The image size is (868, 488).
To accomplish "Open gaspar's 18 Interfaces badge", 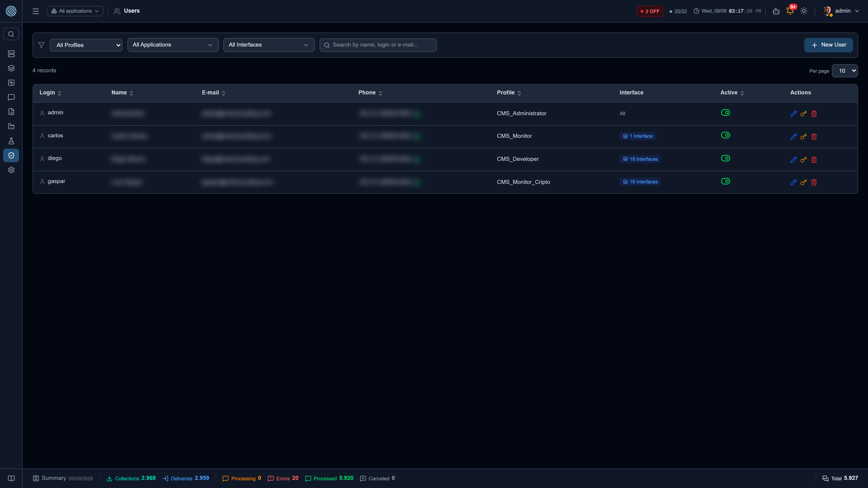I will (640, 182).
